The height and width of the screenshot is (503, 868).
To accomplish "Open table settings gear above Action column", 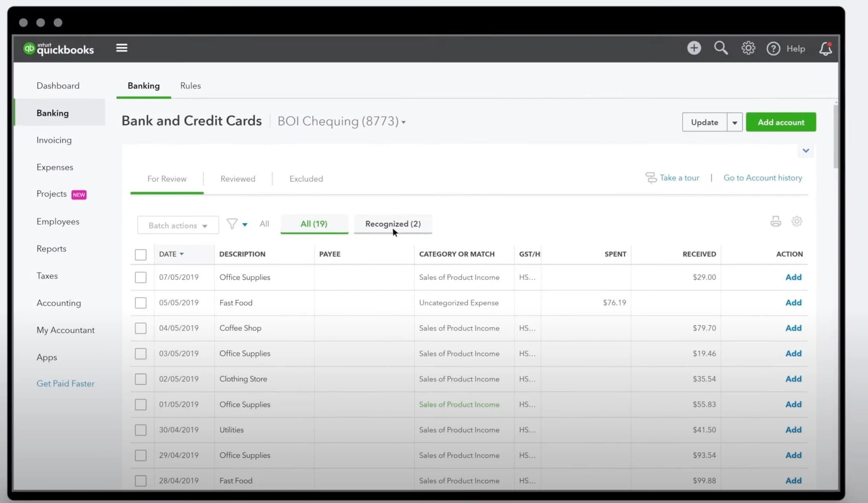I will [x=797, y=221].
